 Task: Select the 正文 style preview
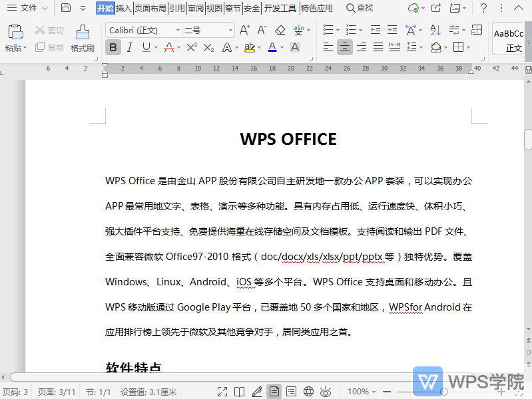(509, 39)
